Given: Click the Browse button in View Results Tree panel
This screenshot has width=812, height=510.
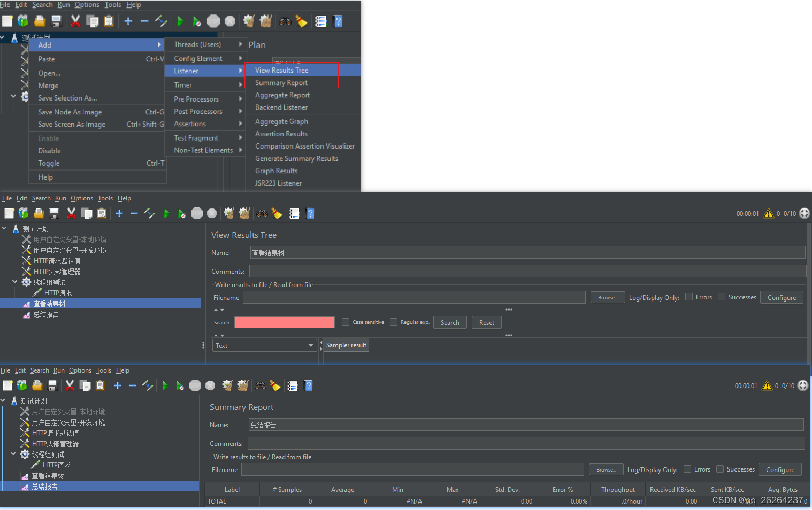Looking at the screenshot, I should coord(608,297).
